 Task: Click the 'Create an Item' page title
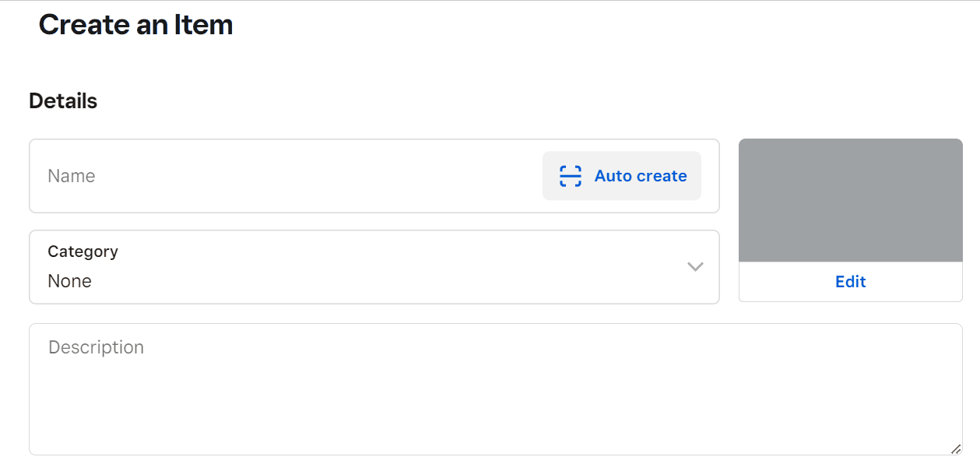136,25
